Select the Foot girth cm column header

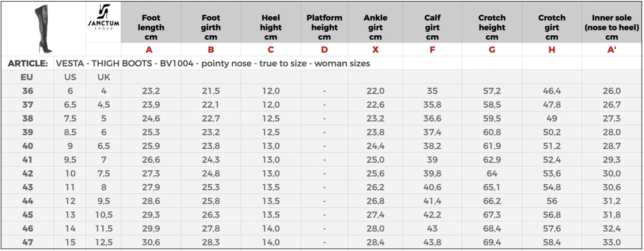pyautogui.click(x=211, y=27)
